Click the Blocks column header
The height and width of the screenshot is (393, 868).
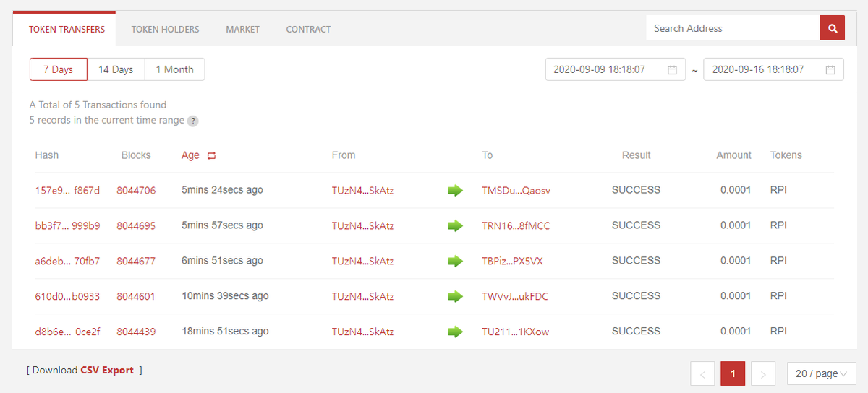coord(136,155)
